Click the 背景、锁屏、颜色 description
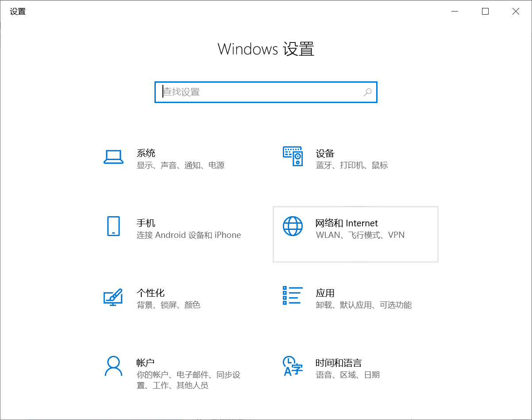 click(x=169, y=305)
